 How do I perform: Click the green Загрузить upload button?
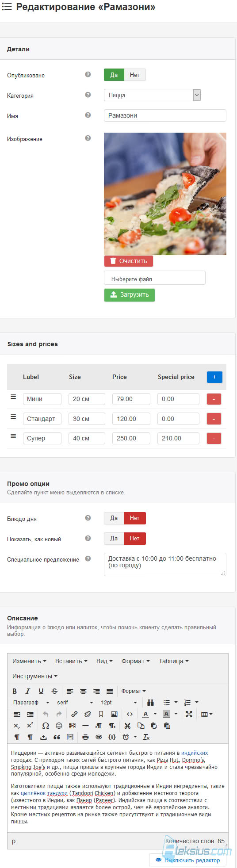click(x=130, y=294)
